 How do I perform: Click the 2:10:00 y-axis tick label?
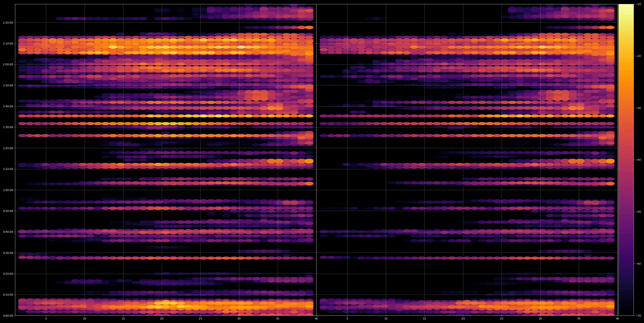(x=8, y=43)
